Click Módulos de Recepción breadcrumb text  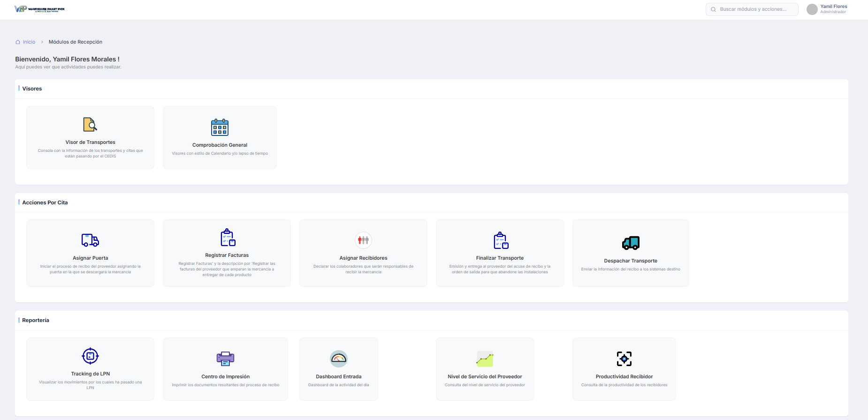pyautogui.click(x=76, y=42)
